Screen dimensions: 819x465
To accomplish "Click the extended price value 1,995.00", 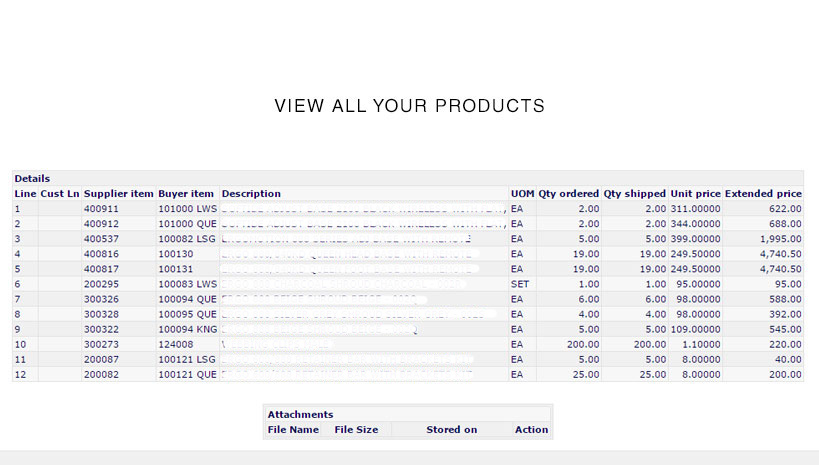I will click(x=780, y=239).
